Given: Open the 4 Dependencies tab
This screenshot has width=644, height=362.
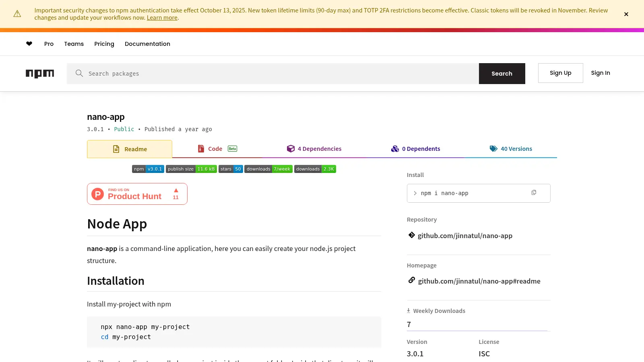Looking at the screenshot, I should coord(314,149).
